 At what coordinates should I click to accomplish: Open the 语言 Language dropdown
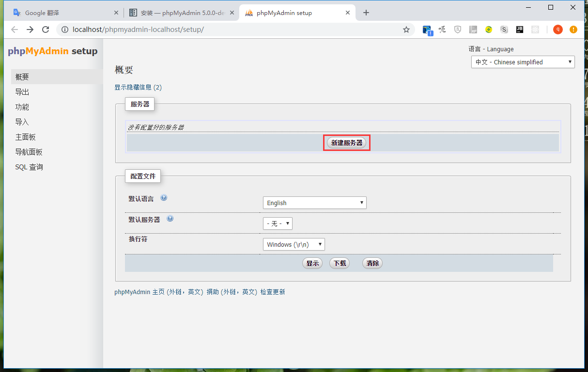523,62
